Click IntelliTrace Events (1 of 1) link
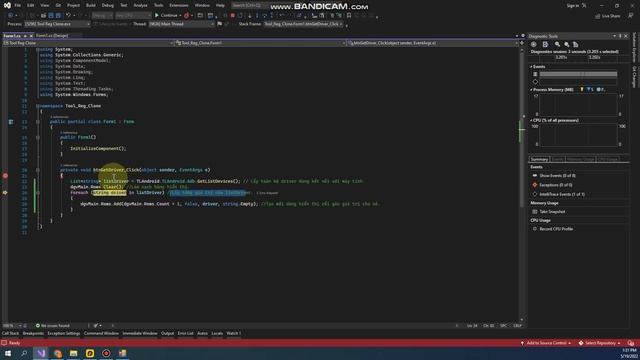The height and width of the screenshot is (360, 640). 562,194
